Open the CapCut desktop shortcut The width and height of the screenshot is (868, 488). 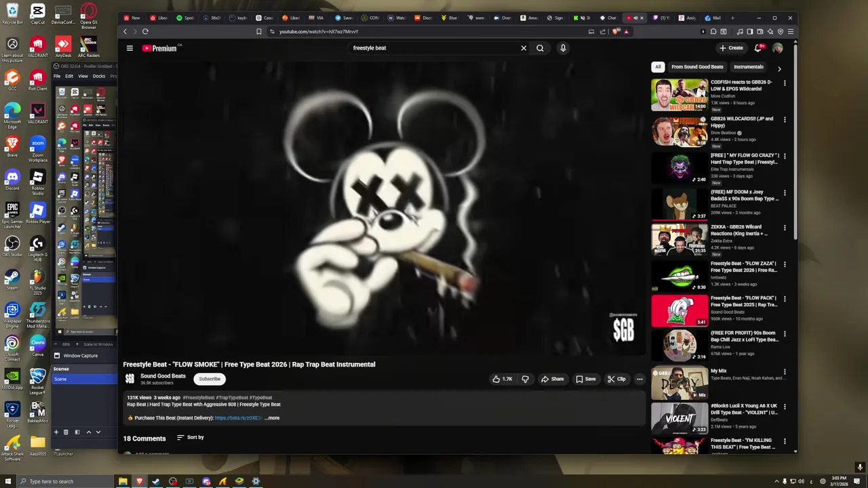[38, 14]
